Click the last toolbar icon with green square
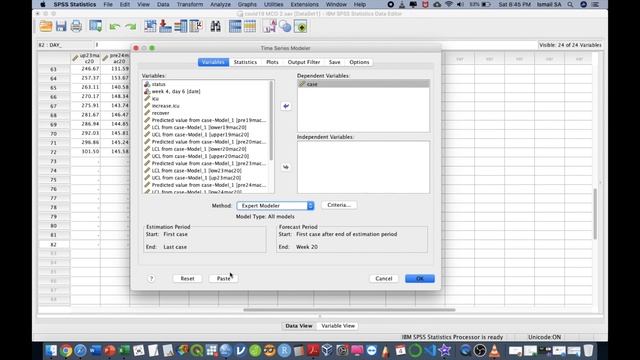 coord(301,27)
